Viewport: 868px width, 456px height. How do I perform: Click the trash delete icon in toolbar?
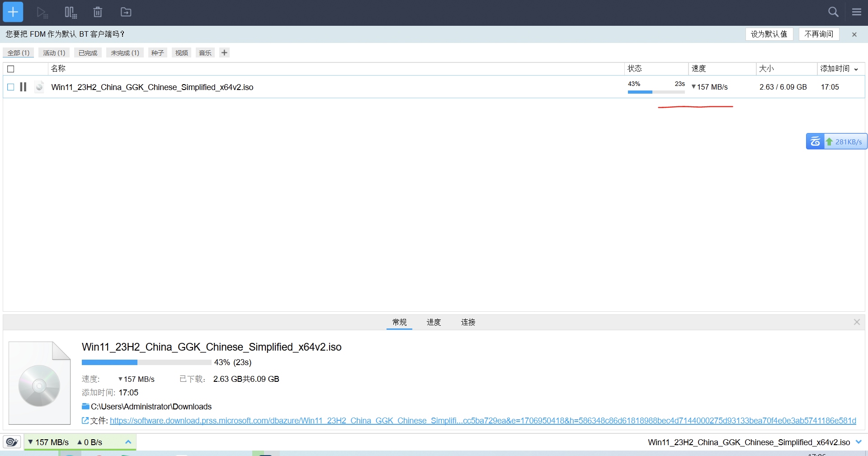[x=98, y=12]
